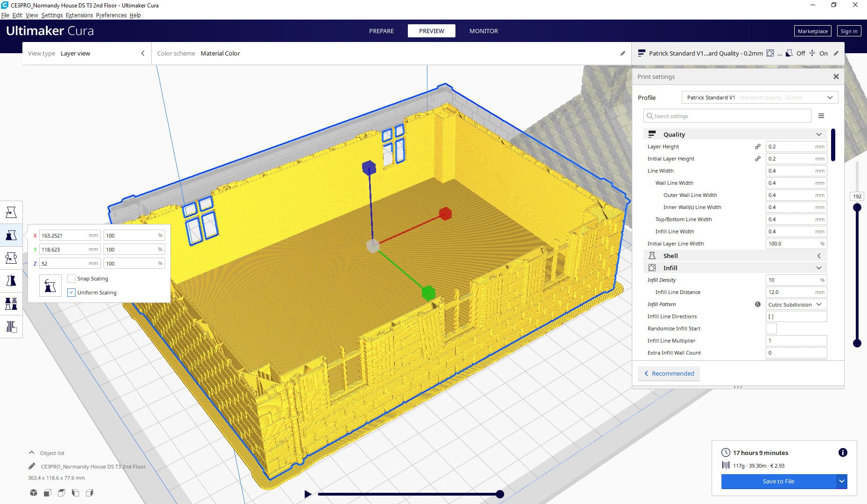
Task: Switch to top camera view icon
Action: coord(62,493)
